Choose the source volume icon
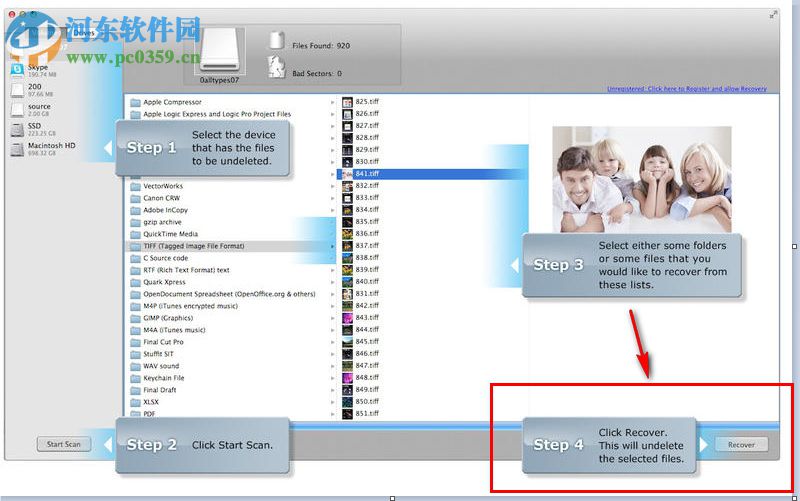 (x=17, y=110)
